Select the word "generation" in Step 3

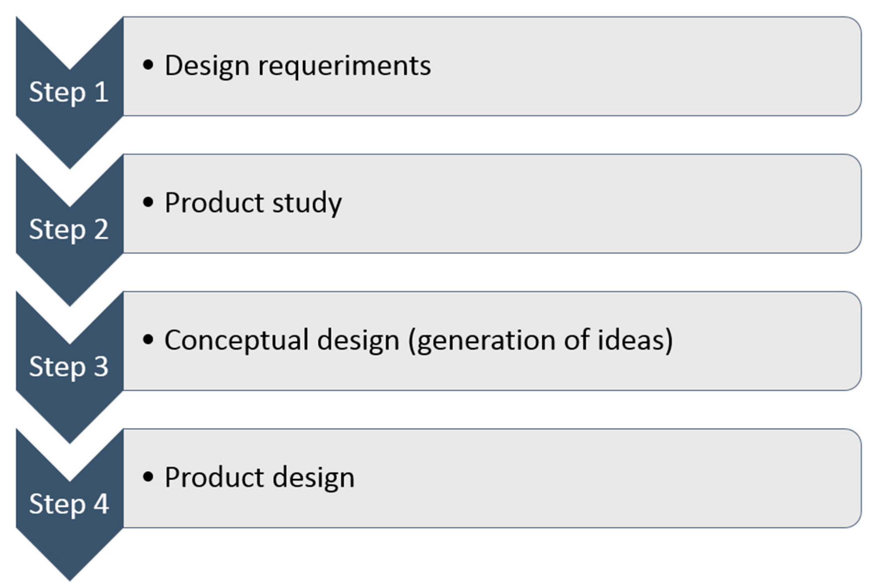482,340
